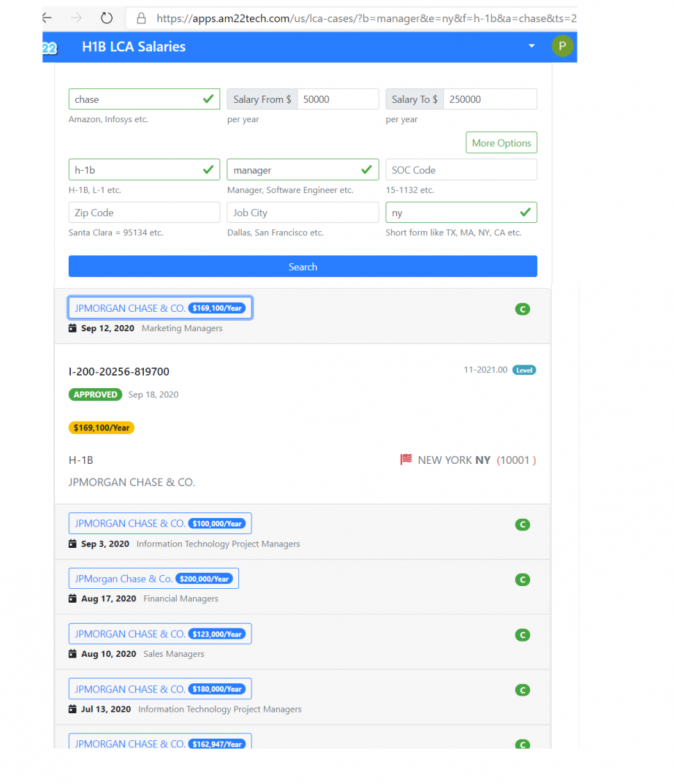Click the Salary To $ label
Image resolution: width=674 pixels, height=784 pixels.
coord(415,99)
